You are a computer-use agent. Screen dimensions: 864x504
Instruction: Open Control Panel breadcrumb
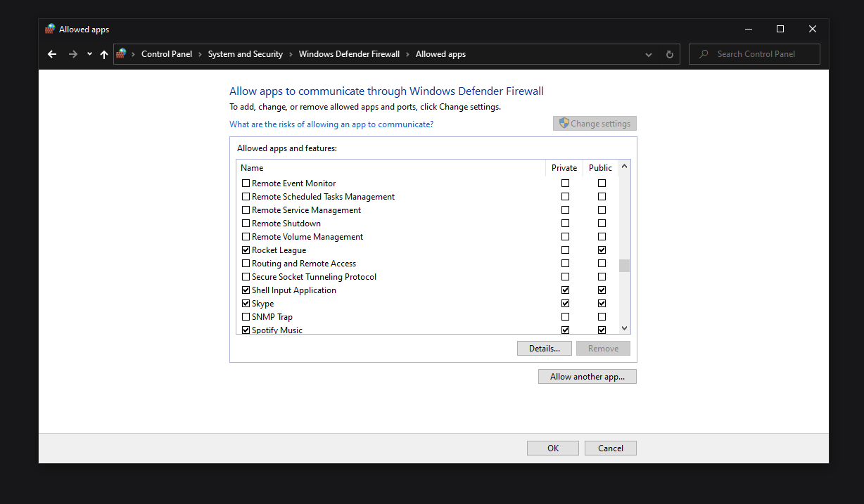tap(167, 54)
